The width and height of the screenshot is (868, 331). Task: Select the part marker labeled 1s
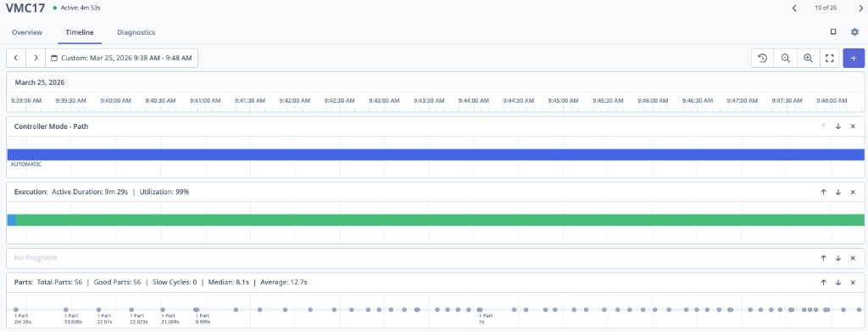coord(480,310)
